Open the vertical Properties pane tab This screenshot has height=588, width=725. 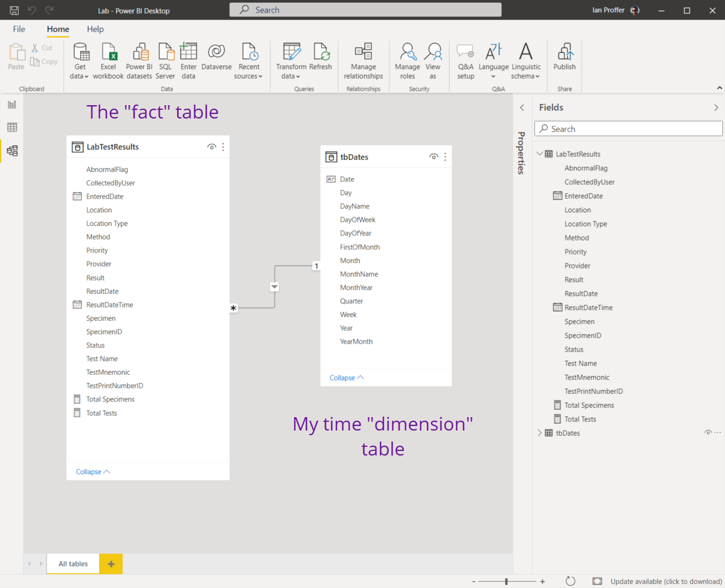521,153
